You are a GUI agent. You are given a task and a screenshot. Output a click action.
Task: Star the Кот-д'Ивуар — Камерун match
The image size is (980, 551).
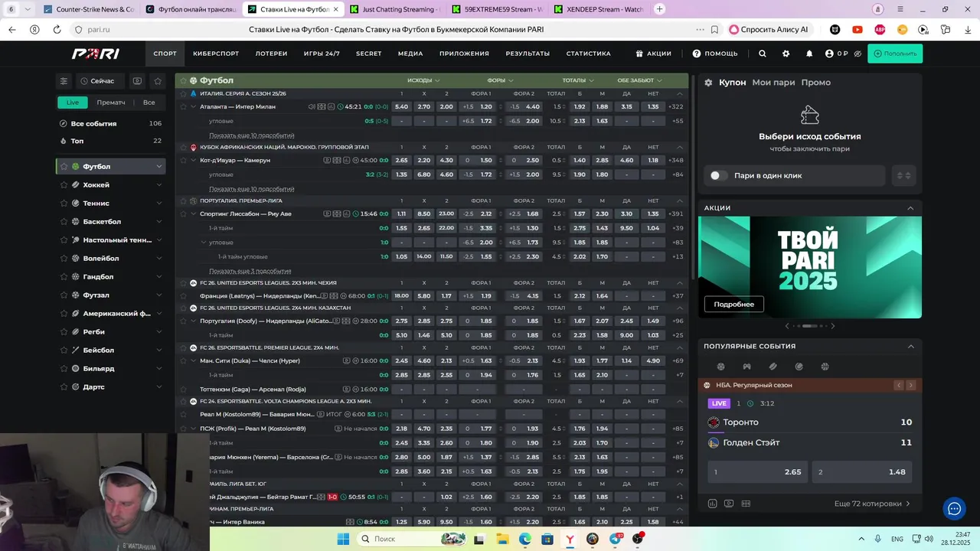pyautogui.click(x=183, y=160)
